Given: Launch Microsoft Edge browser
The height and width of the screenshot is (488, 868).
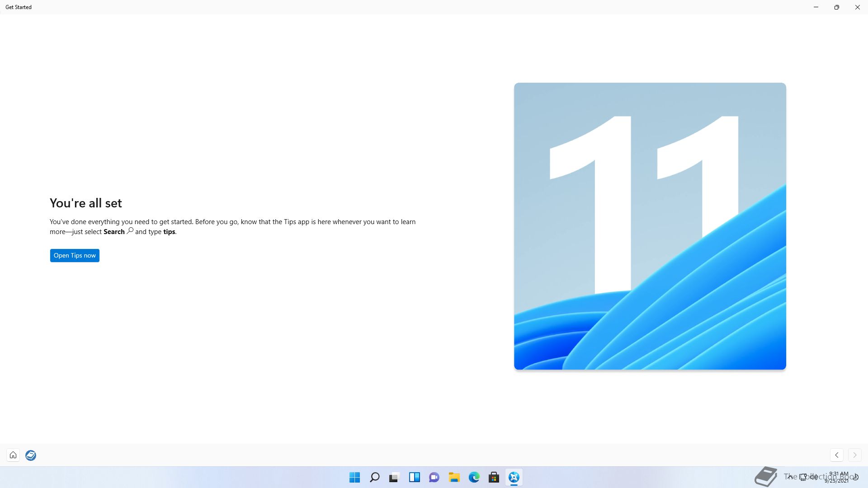Looking at the screenshot, I should click(x=474, y=477).
